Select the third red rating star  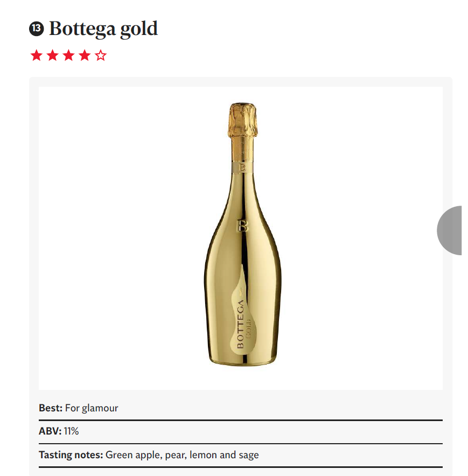point(68,55)
